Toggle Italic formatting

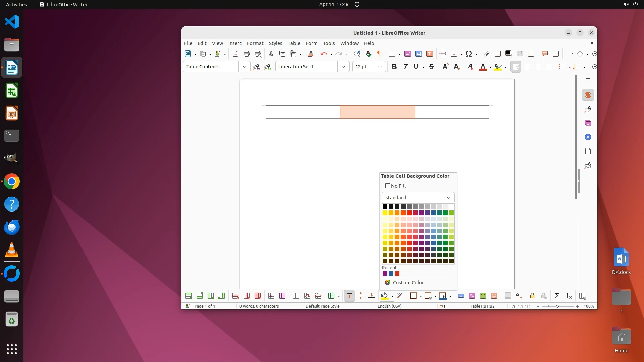tap(405, 67)
